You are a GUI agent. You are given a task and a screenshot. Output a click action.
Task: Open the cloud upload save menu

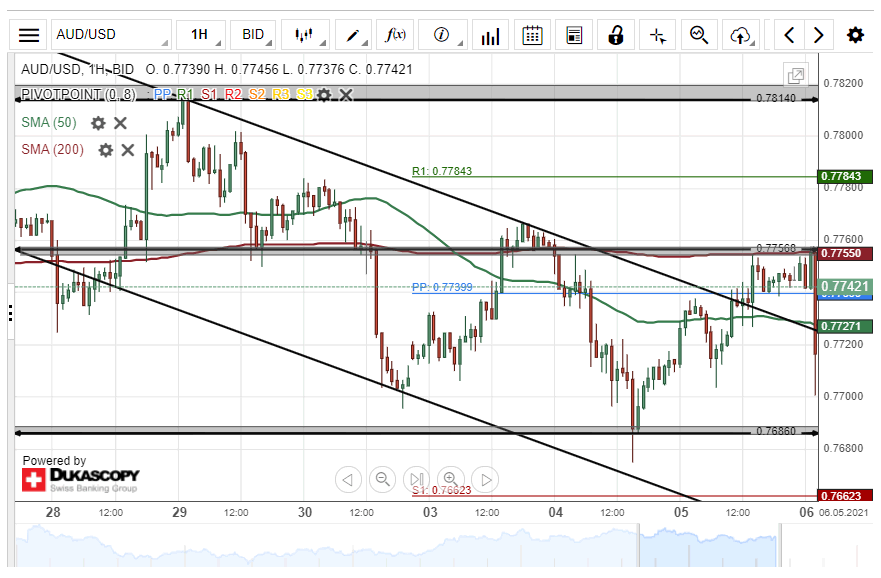(x=741, y=35)
